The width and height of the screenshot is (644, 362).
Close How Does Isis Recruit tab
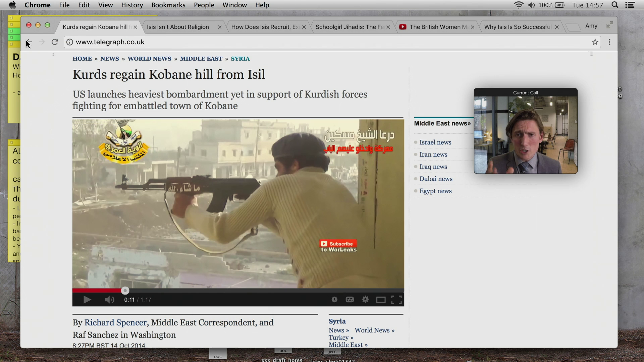point(304,27)
